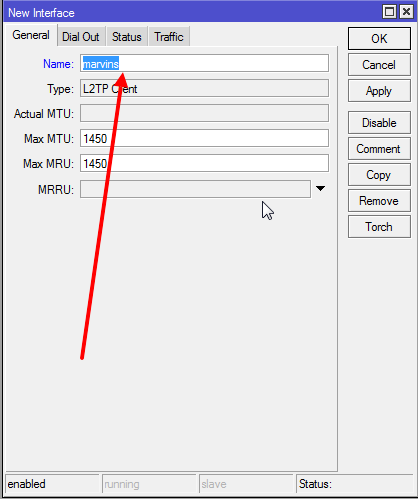Remove the interface entry
The height and width of the screenshot is (499, 418).
coord(379,201)
